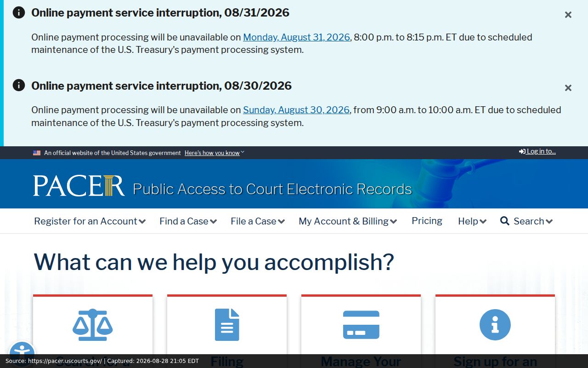The image size is (588, 368).
Task: Click the credit card icon on Manage card
Action: 361,325
